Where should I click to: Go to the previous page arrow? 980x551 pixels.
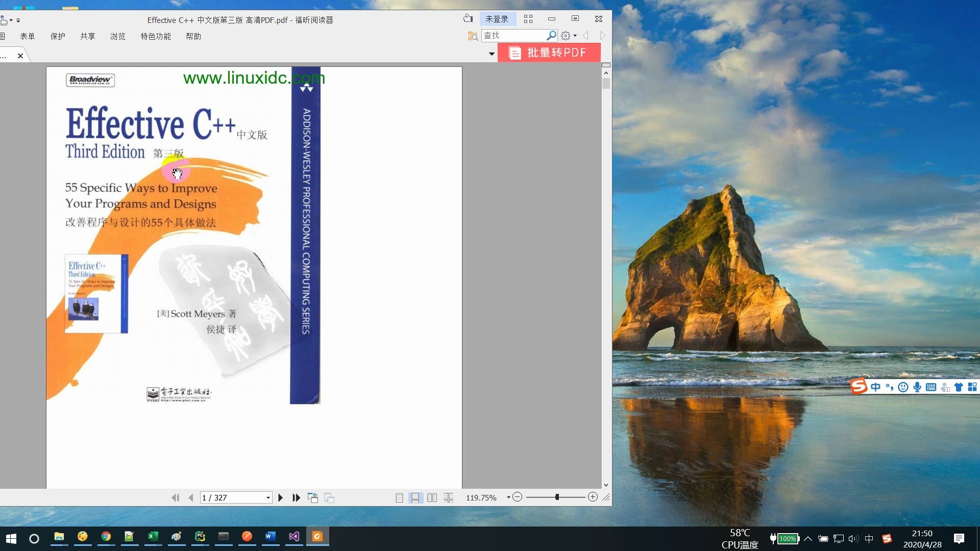coord(191,497)
